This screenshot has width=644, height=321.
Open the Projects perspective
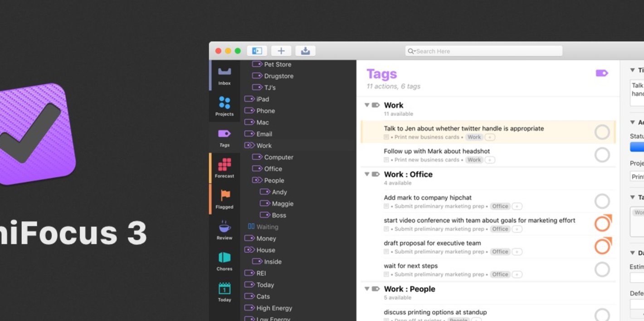pyautogui.click(x=224, y=106)
